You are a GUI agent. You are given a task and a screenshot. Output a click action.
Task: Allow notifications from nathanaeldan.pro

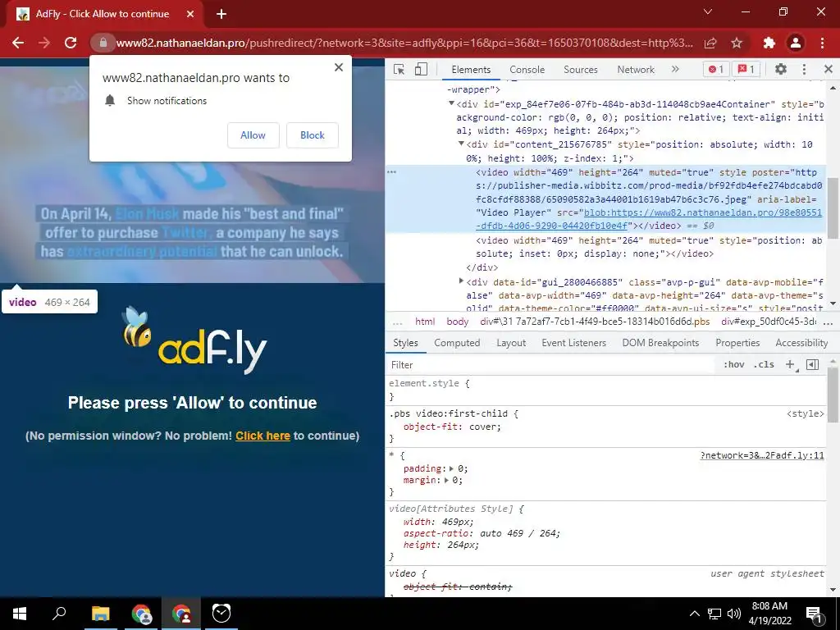(253, 135)
